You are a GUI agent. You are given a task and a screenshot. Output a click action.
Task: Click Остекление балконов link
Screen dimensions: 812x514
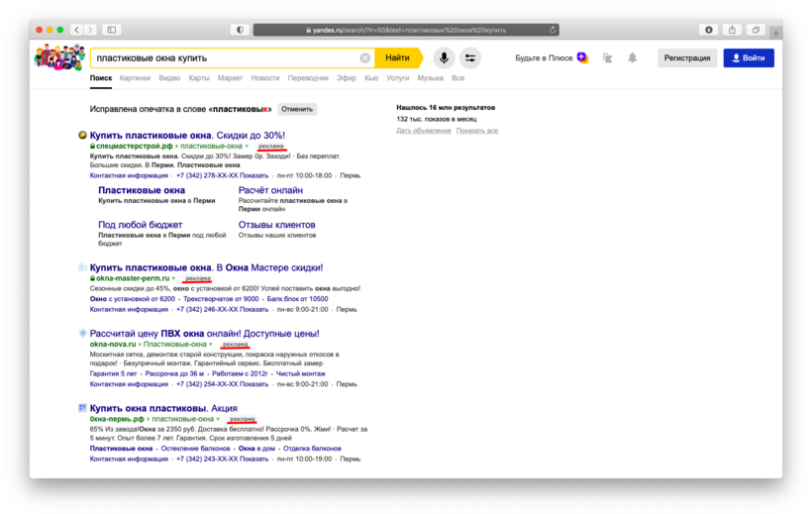195,449
